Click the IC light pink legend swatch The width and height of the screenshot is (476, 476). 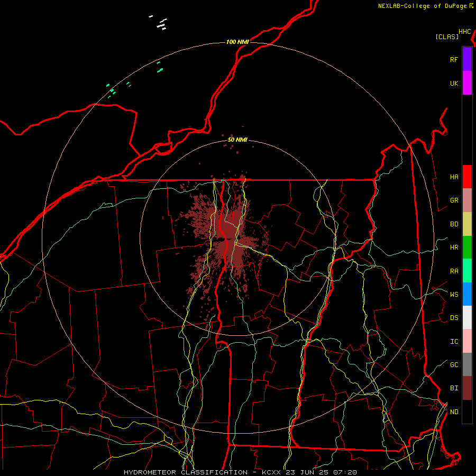click(467, 341)
